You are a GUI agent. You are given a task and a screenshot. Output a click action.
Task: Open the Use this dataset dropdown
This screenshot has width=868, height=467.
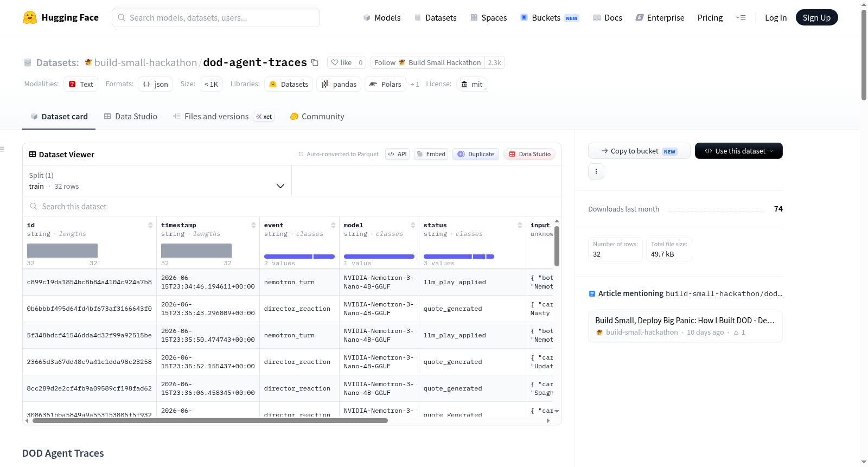point(739,151)
